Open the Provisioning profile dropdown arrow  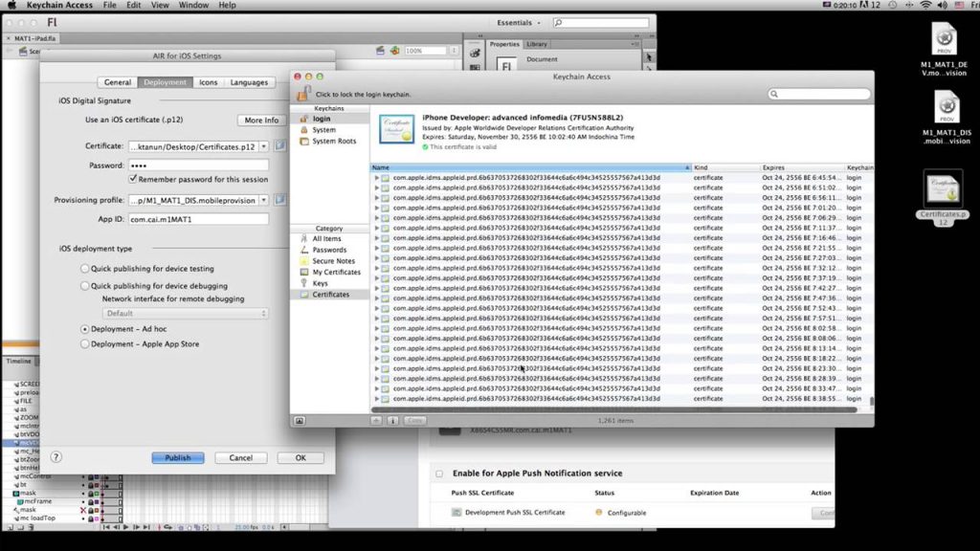point(264,201)
